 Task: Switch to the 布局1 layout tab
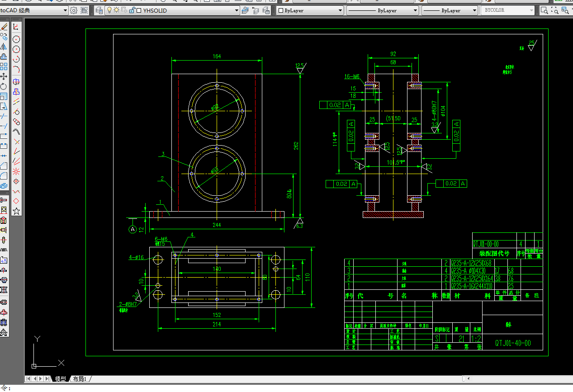[80, 378]
